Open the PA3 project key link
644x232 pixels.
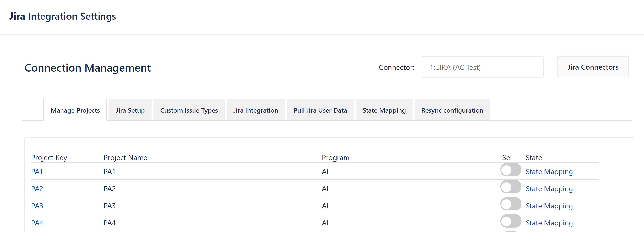coord(37,206)
